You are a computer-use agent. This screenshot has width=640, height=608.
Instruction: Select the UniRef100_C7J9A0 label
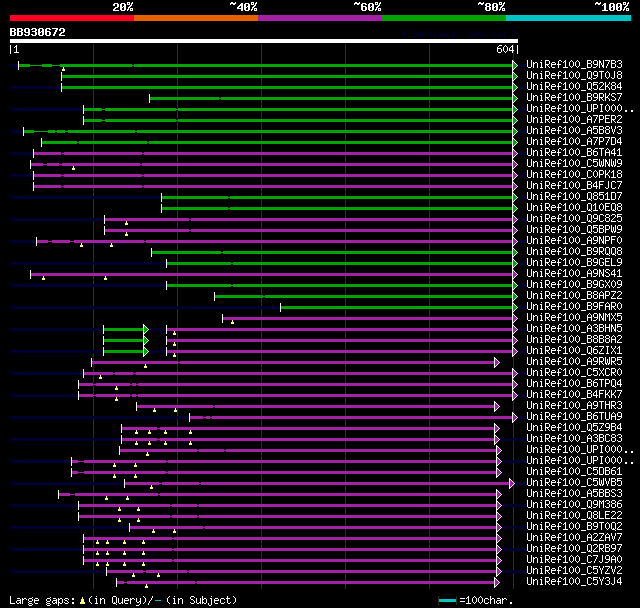(574, 560)
